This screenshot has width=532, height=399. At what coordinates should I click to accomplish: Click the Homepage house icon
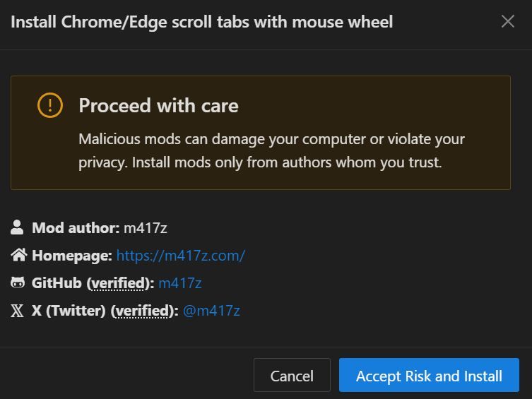coord(18,255)
